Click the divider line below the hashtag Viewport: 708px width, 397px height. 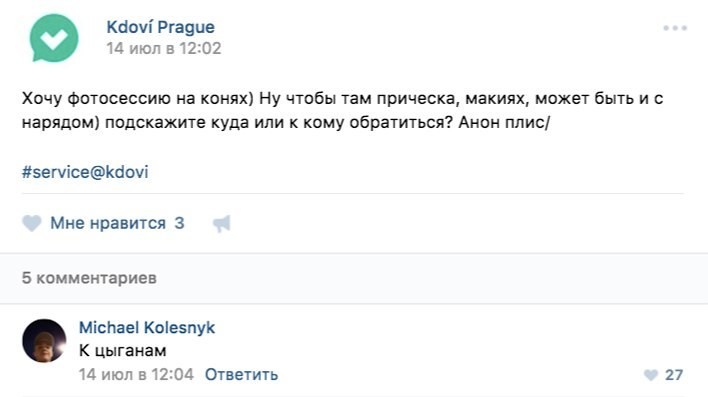point(353,193)
